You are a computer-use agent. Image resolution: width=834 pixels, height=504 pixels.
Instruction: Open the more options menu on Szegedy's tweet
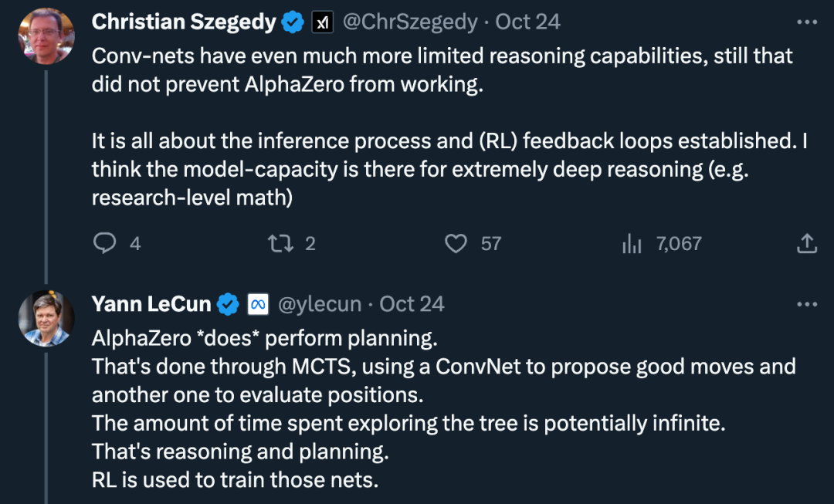point(807,22)
